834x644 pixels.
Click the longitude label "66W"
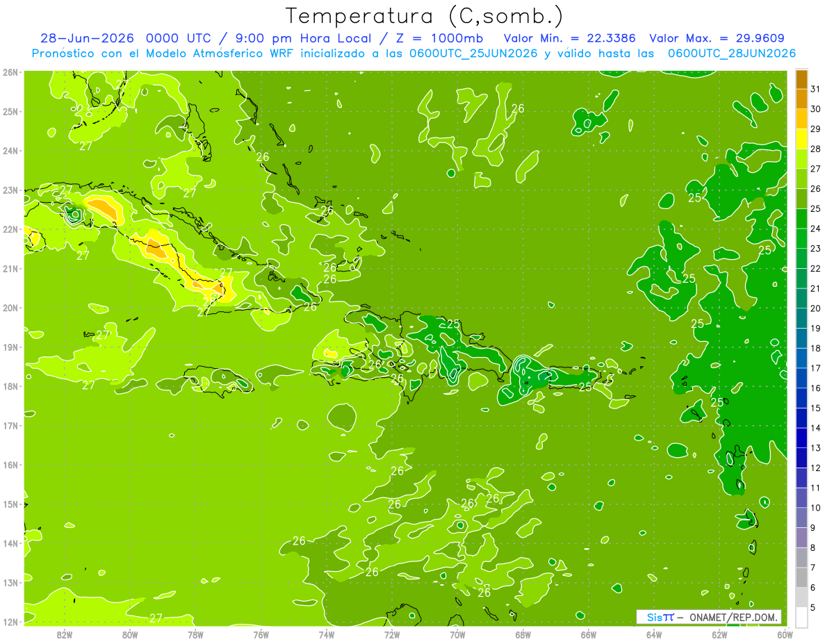(x=588, y=634)
